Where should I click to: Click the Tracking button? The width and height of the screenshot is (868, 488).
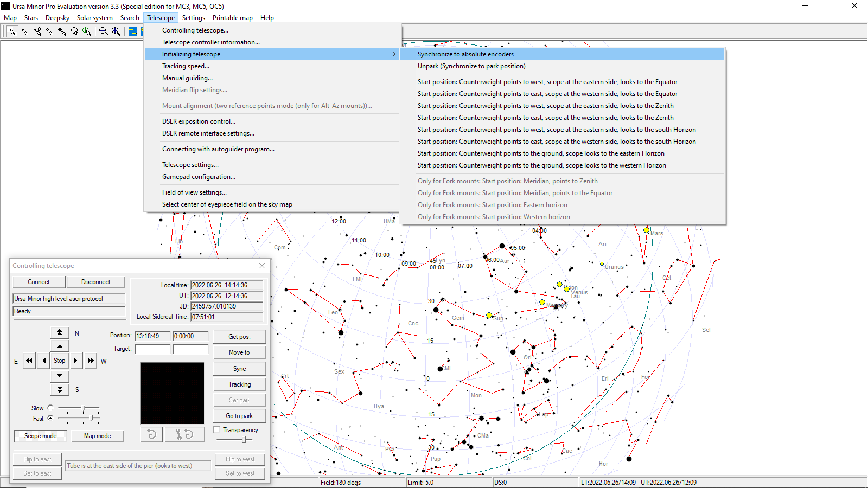tap(239, 384)
